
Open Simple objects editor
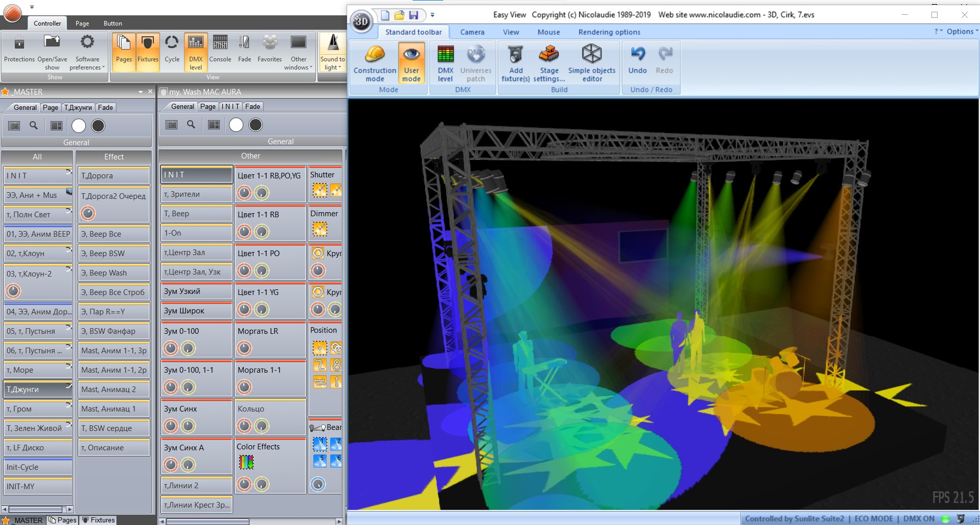[x=592, y=63]
